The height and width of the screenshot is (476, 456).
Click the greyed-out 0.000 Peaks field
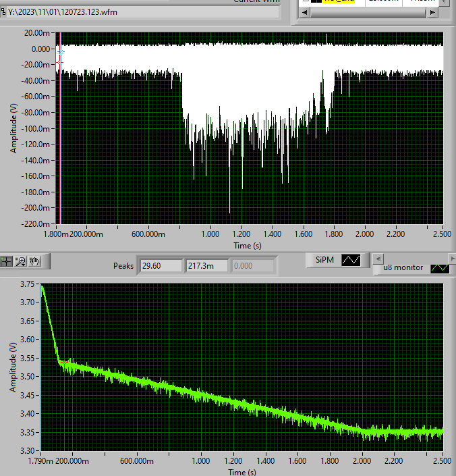click(252, 266)
